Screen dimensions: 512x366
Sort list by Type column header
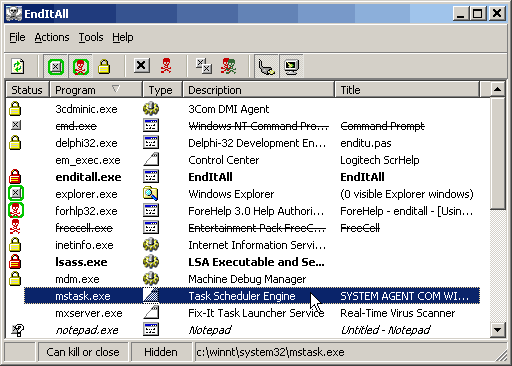162,90
